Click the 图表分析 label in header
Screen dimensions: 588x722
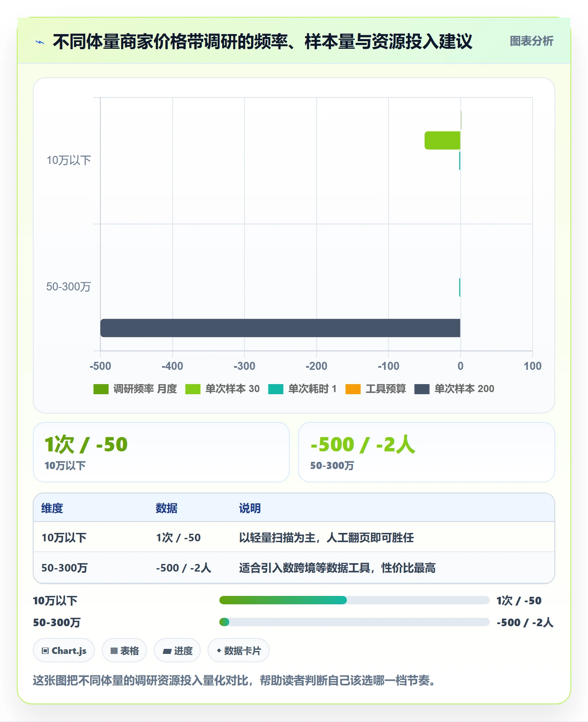click(531, 41)
